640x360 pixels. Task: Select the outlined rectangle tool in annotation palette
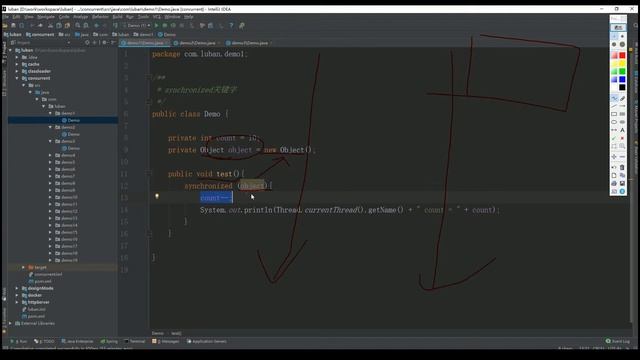614,114
